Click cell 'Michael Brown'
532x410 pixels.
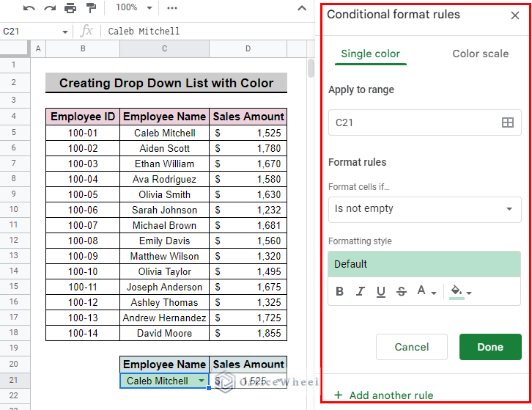pyautogui.click(x=165, y=225)
